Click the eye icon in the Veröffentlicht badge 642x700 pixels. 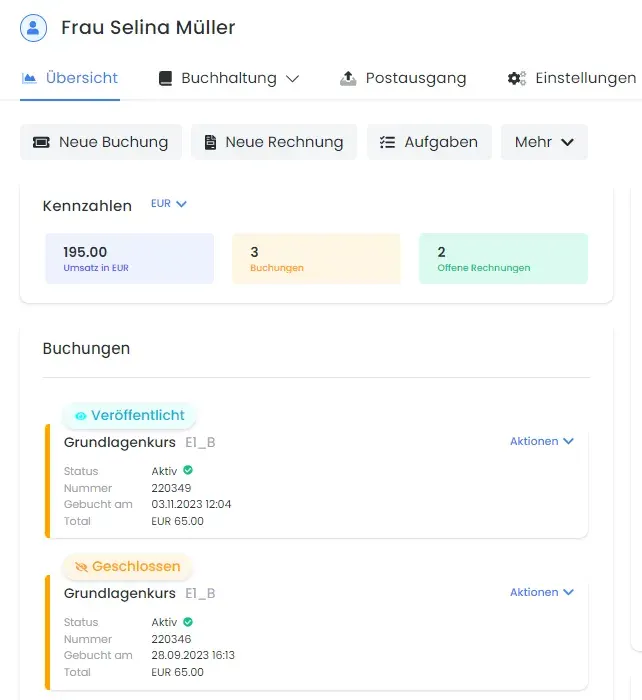pyautogui.click(x=81, y=416)
